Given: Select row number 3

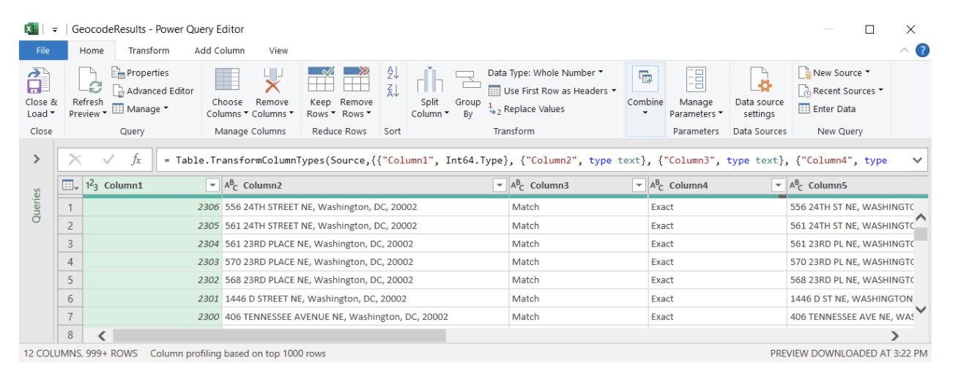Looking at the screenshot, I should (70, 244).
